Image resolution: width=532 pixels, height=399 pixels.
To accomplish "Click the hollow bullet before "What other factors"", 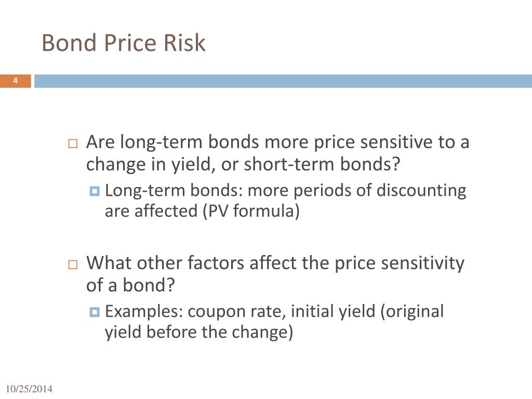I will 73,264.
